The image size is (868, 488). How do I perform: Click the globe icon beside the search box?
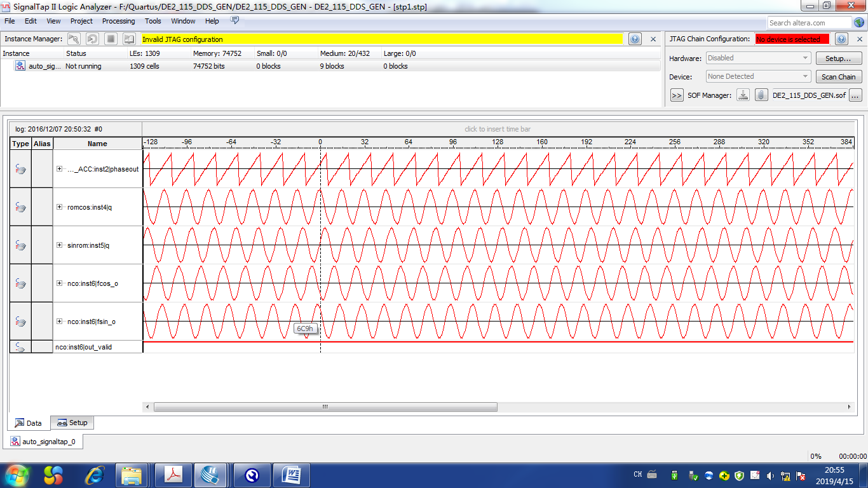coord(860,23)
